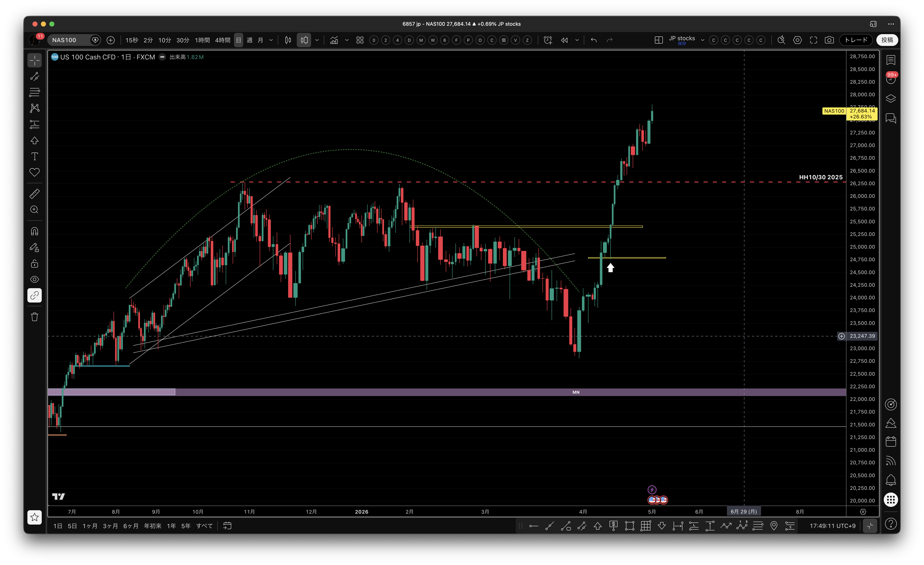The width and height of the screenshot is (924, 565).
Task: Select the ruler measure tool
Action: (35, 194)
